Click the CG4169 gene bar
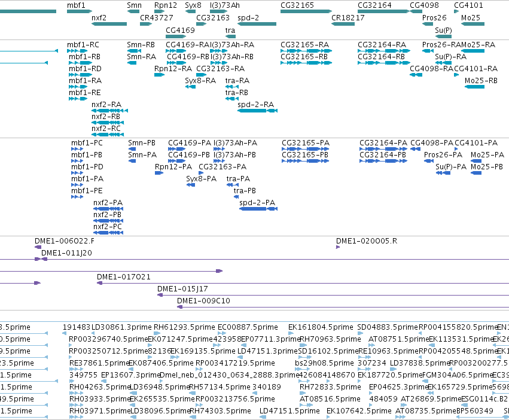Screen dimensions: 509x420 point(176,36)
